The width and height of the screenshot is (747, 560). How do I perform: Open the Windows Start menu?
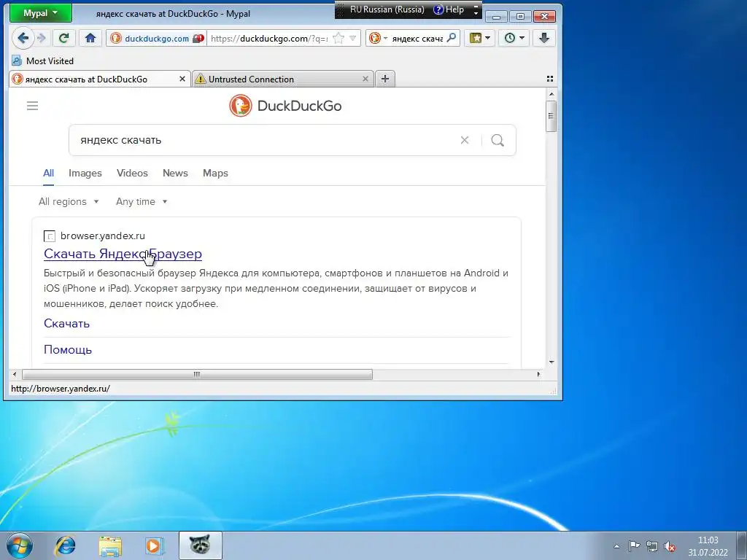click(20, 545)
